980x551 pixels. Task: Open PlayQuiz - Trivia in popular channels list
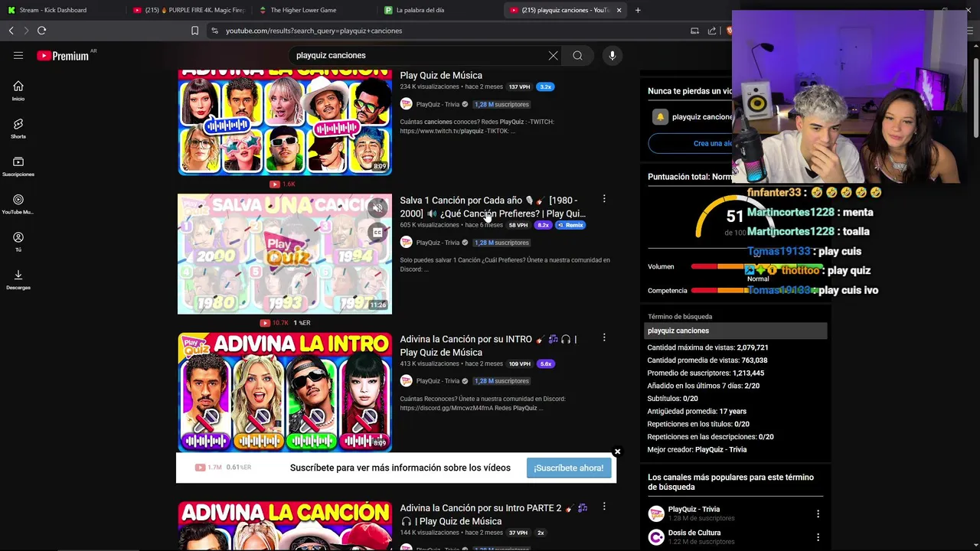click(694, 509)
